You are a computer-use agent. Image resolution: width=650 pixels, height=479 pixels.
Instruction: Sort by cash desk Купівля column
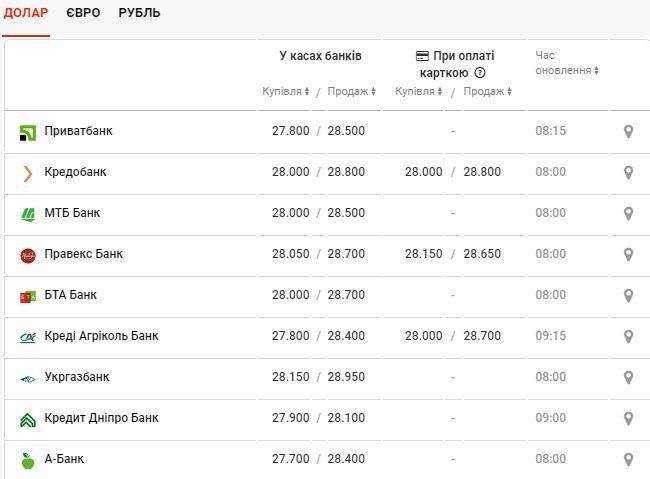point(286,91)
